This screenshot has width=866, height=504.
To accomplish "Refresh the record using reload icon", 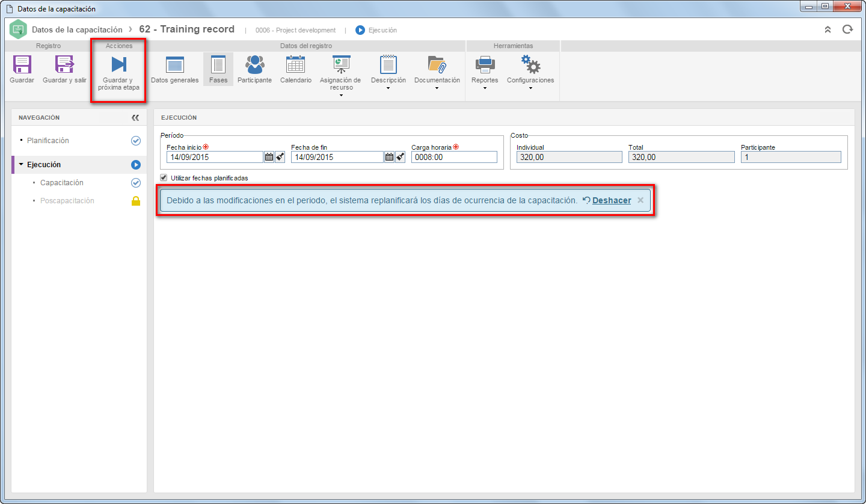I will 847,29.
